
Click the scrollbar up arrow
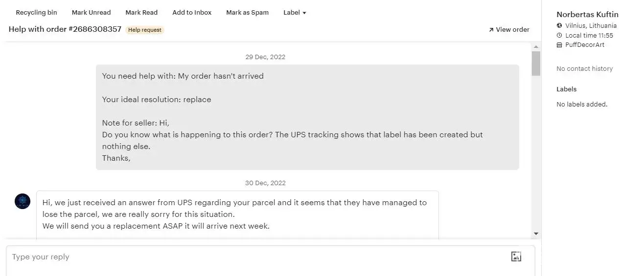click(536, 47)
